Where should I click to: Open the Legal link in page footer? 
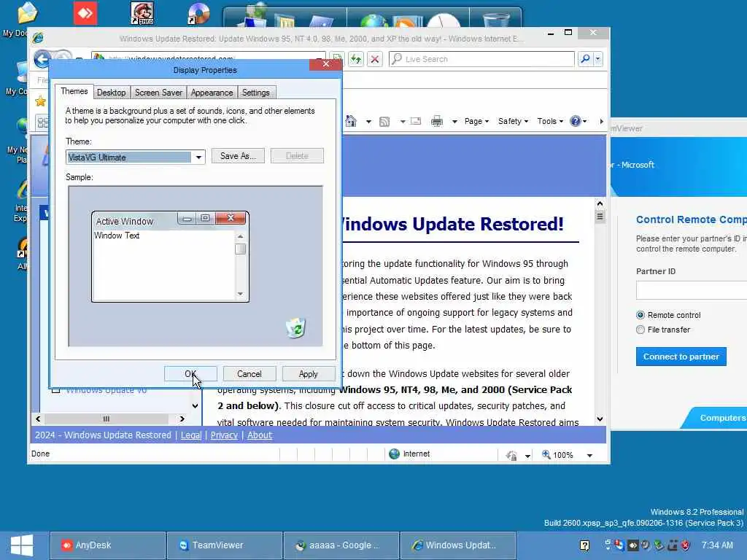tap(191, 435)
